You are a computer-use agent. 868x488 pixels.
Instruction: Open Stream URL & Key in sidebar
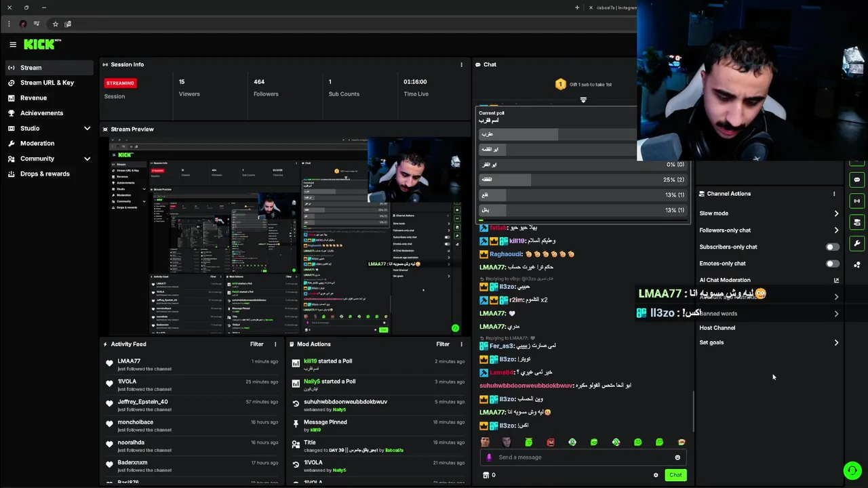tap(47, 83)
